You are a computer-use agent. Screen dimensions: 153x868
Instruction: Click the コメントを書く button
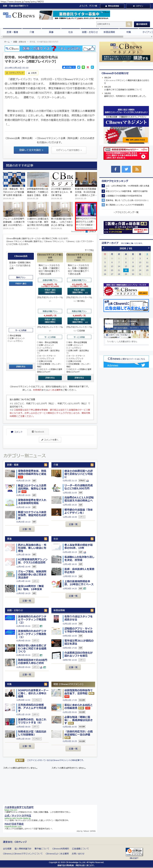coord(50,439)
